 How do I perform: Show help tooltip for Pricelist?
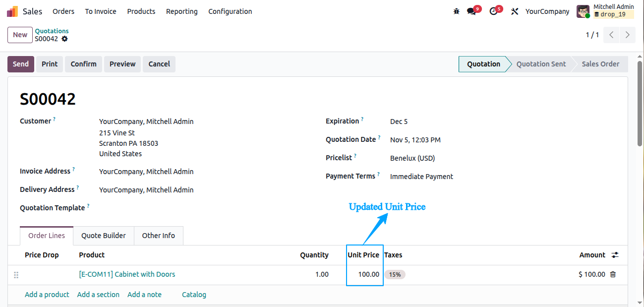[355, 156]
